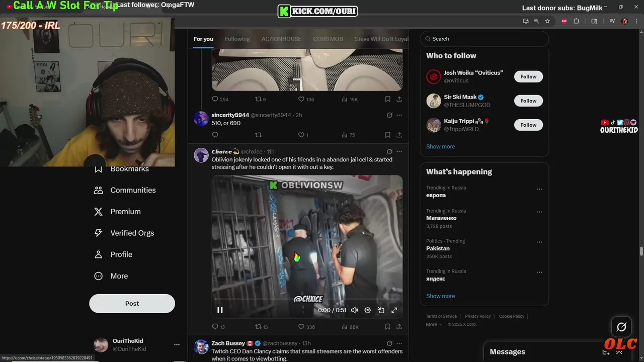Enter fullscreen on the Oblivion video
Screen dimensions: 644x362
point(394,310)
